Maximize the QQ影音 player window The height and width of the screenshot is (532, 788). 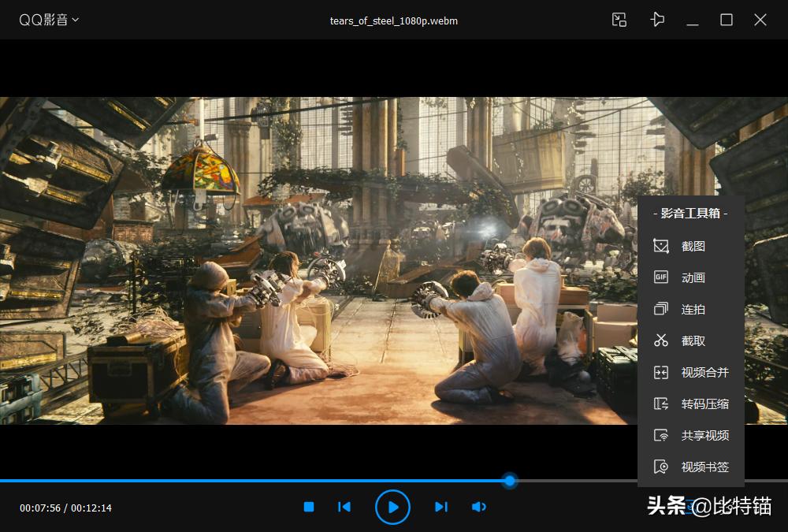[x=727, y=20]
